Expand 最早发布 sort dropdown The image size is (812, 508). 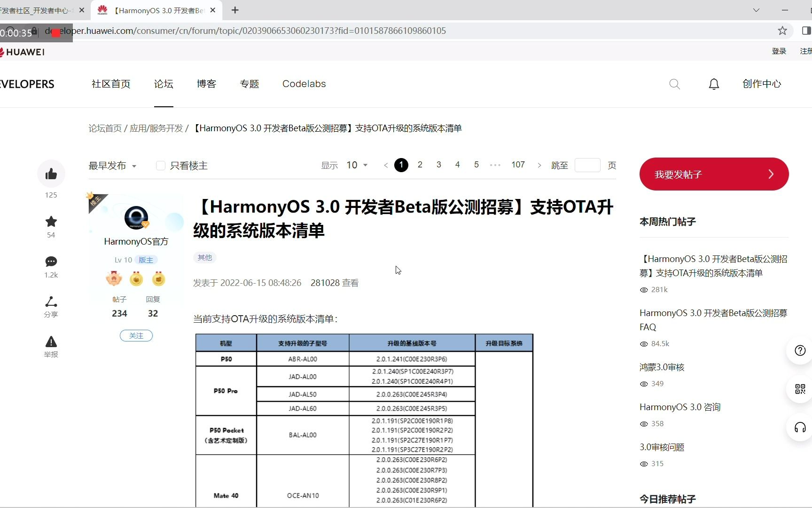[112, 166]
